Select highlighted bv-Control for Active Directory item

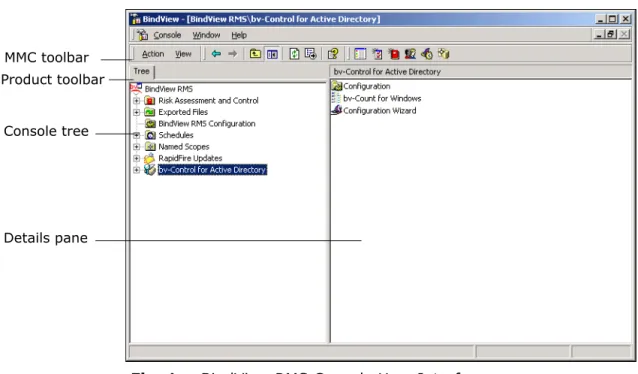pyautogui.click(x=212, y=170)
